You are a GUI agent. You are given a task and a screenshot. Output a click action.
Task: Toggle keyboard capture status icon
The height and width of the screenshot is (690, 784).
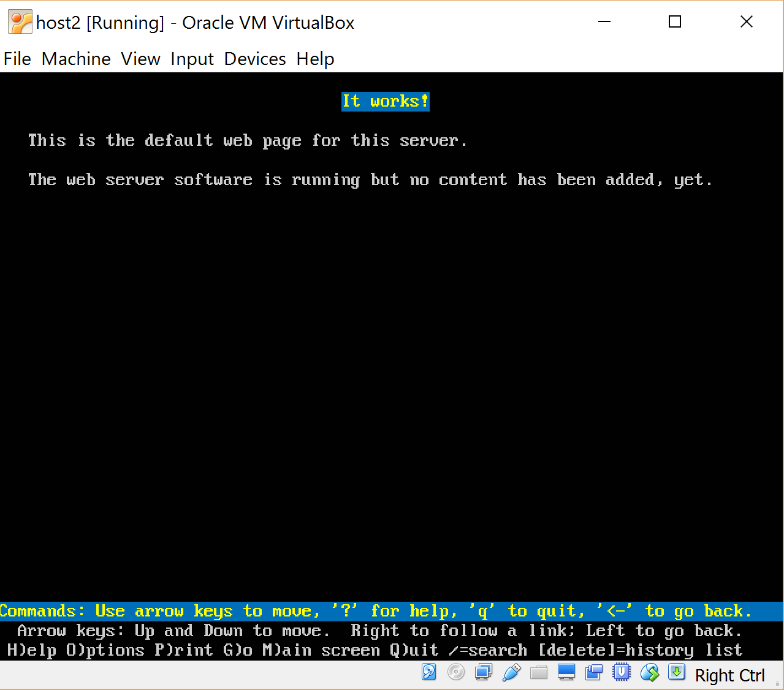[x=676, y=672]
